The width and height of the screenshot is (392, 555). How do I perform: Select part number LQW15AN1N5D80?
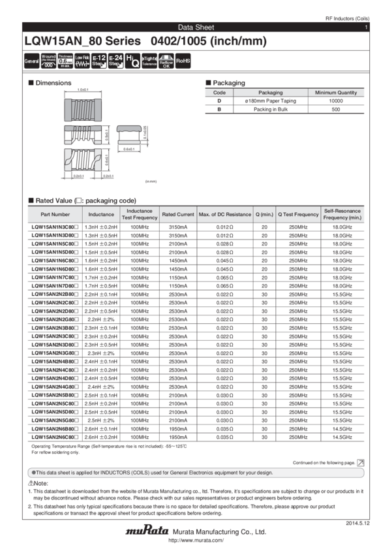click(x=55, y=253)
